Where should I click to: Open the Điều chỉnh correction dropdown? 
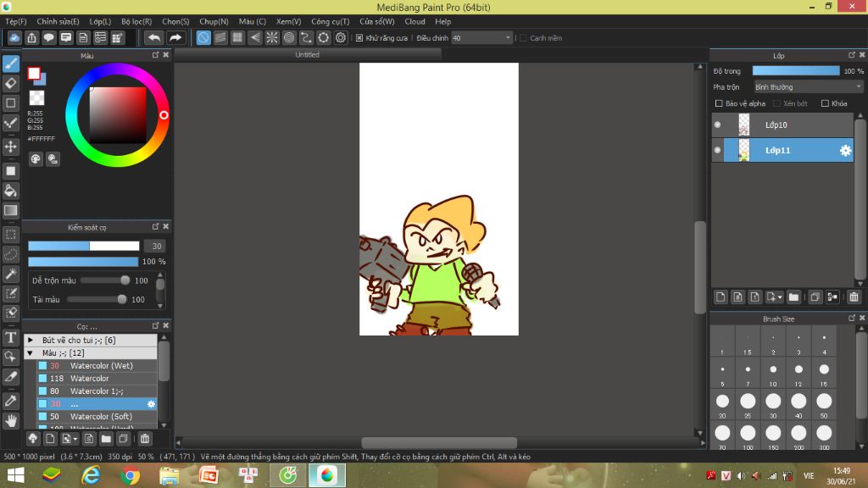tap(481, 37)
